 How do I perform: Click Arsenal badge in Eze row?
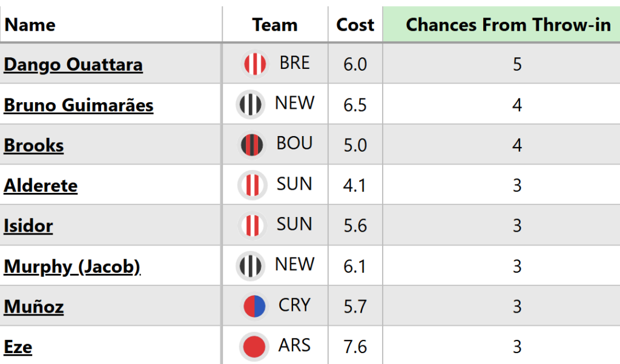point(254,347)
